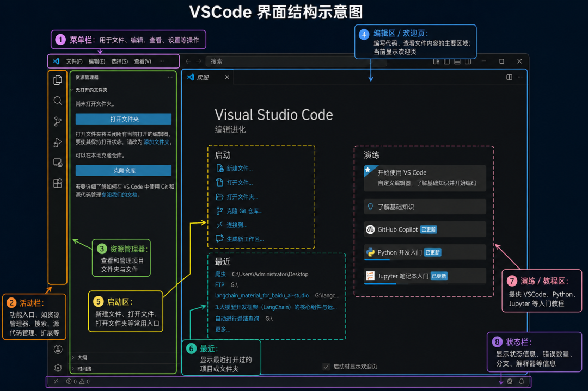Open the Accounts icon in activity bar
This screenshot has width=588, height=391.
(58, 350)
